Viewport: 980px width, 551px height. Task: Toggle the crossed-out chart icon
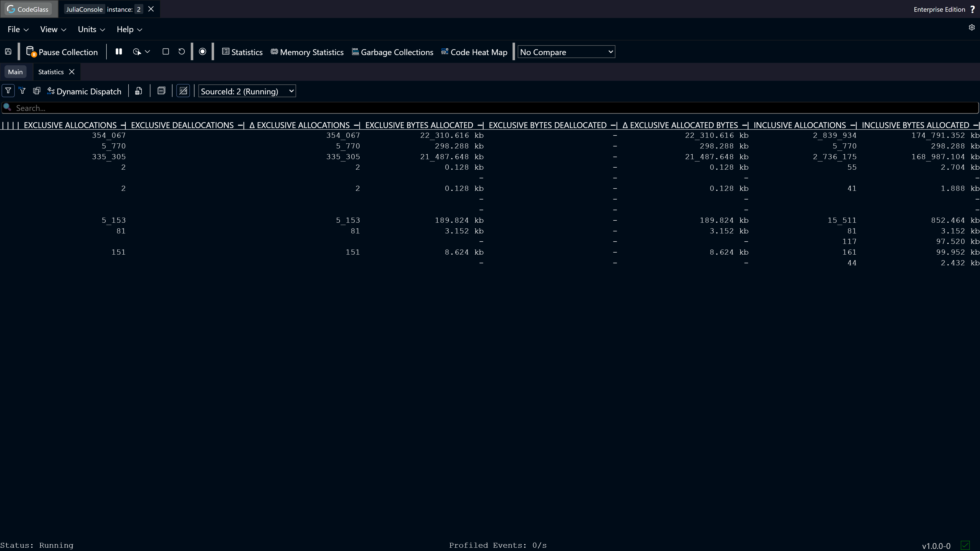[183, 91]
